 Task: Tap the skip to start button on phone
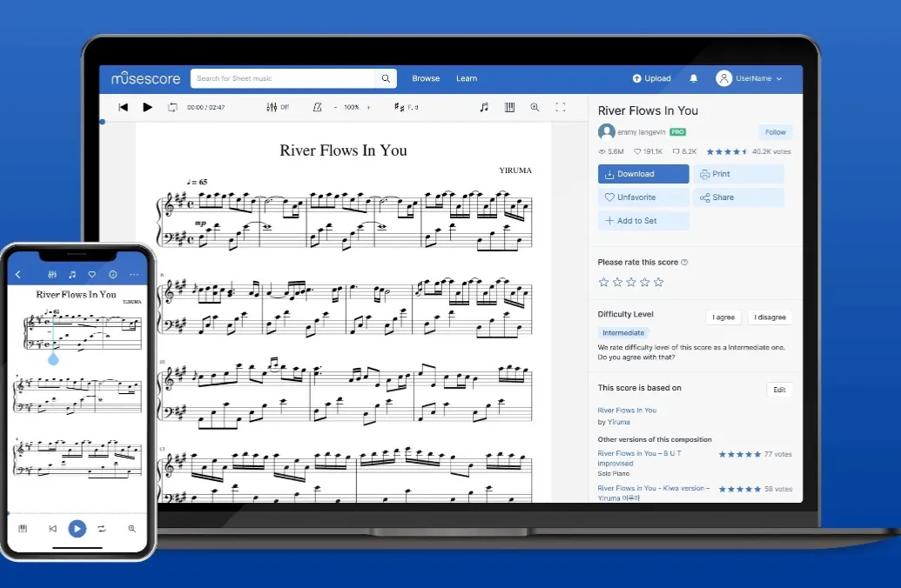[53, 528]
